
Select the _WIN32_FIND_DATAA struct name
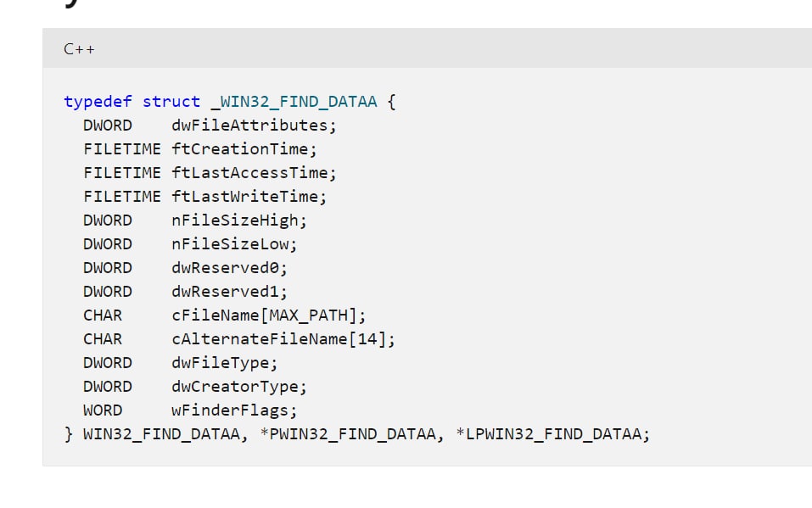294,102
